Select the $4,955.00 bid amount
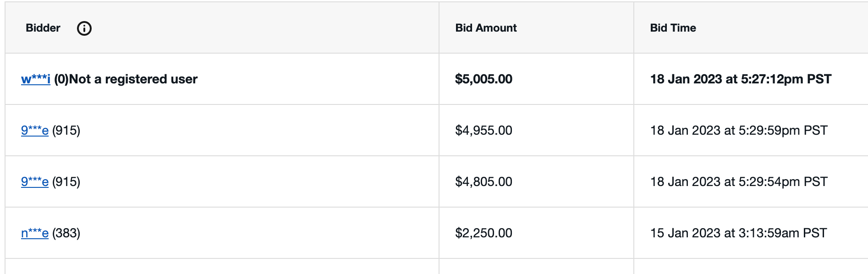Screen dimensions: 868x274 [x=483, y=131]
